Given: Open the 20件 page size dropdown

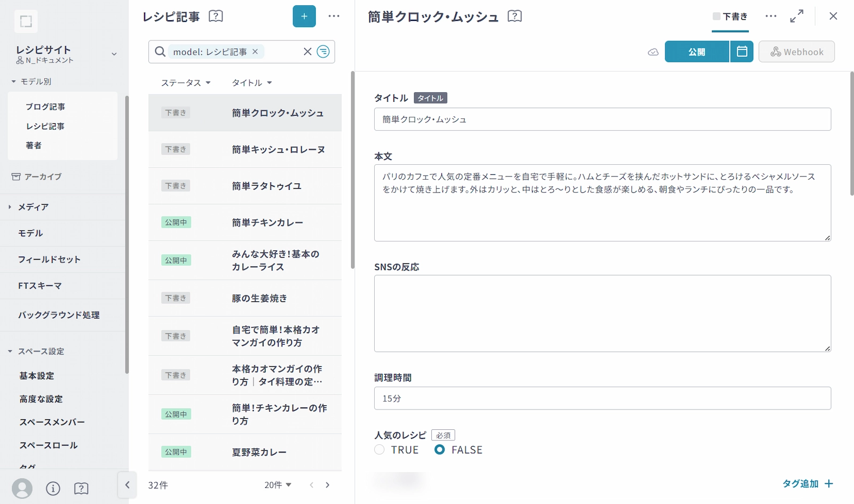Looking at the screenshot, I should click(x=278, y=485).
